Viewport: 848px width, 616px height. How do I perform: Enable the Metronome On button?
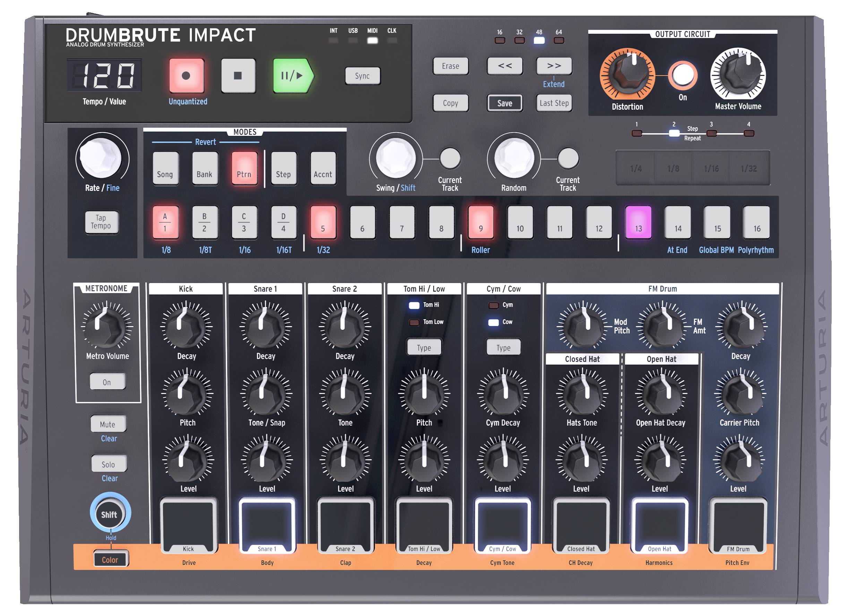click(108, 382)
